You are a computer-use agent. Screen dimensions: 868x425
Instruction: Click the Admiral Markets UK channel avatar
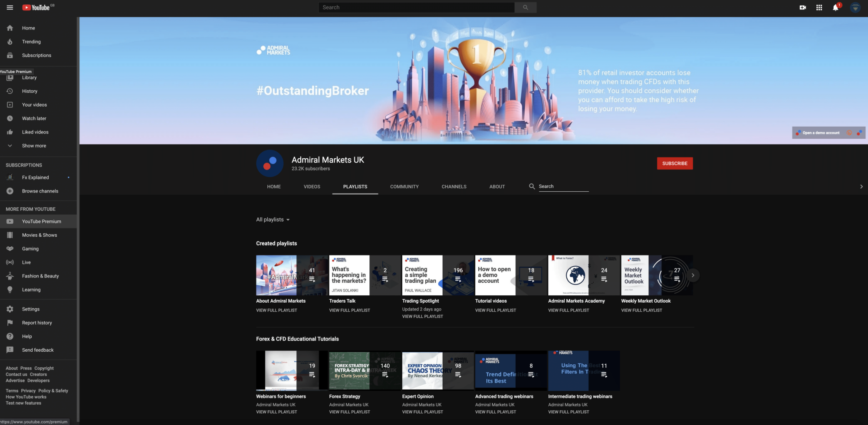(270, 163)
